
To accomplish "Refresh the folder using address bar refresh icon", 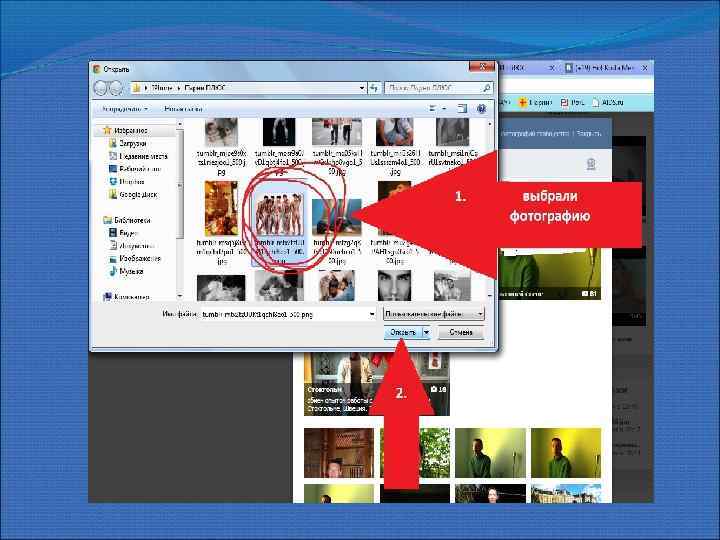I will point(374,87).
